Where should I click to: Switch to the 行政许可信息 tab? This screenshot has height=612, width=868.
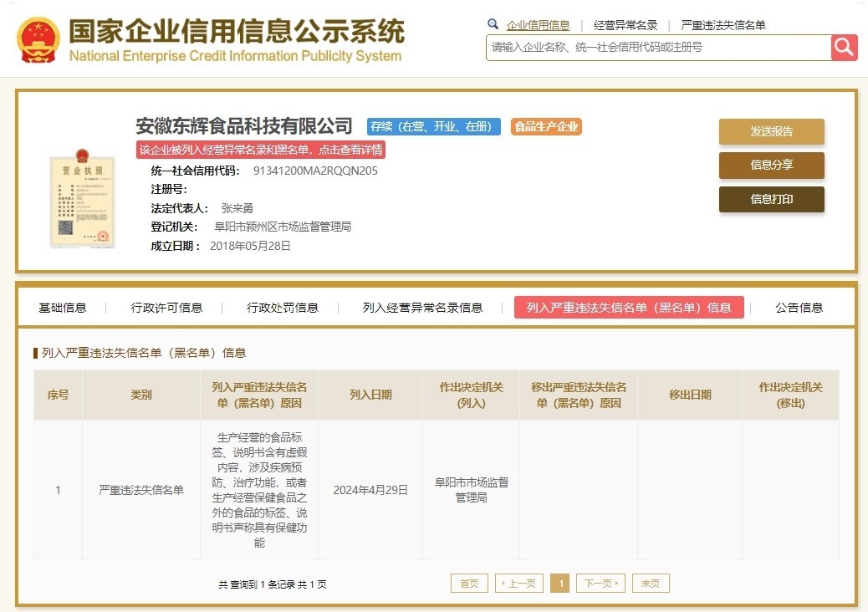[166, 308]
